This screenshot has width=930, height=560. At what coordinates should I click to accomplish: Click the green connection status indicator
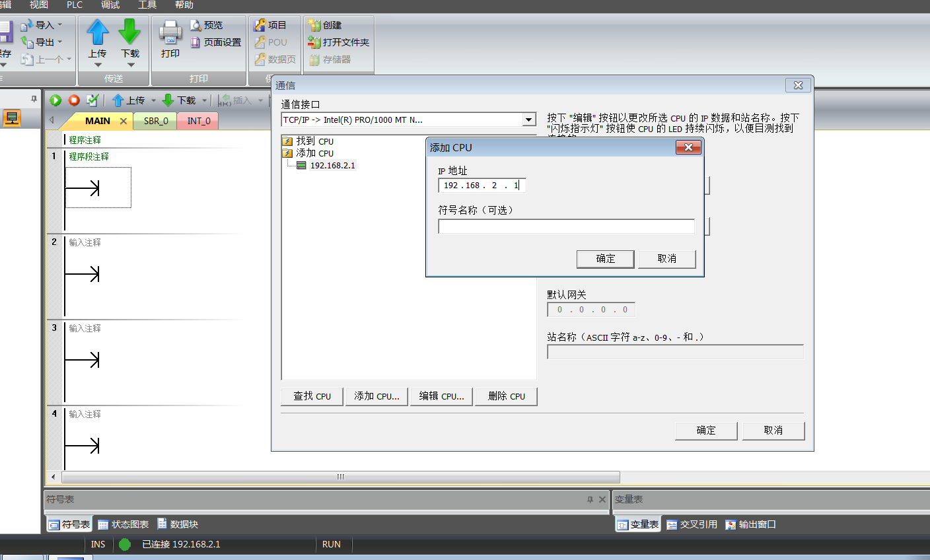(125, 545)
